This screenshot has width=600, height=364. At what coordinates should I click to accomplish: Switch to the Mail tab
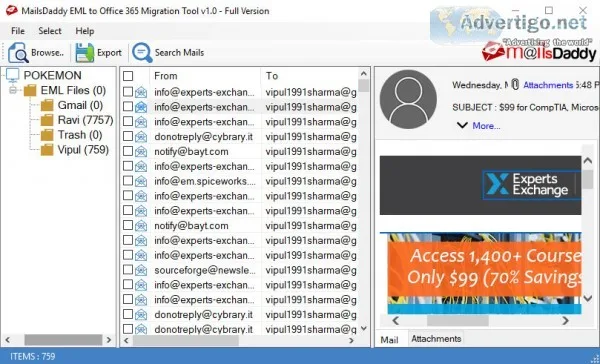(x=390, y=340)
